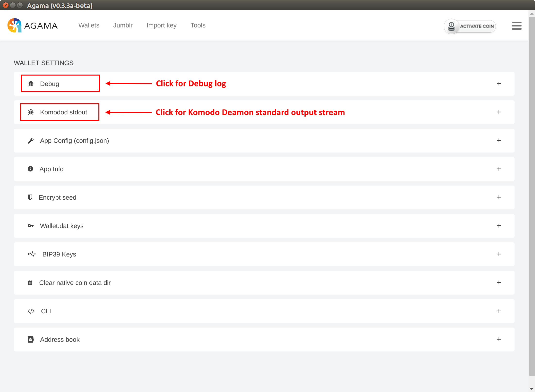Expand App Info plus sign
Image resolution: width=535 pixels, height=392 pixels.
tap(499, 169)
